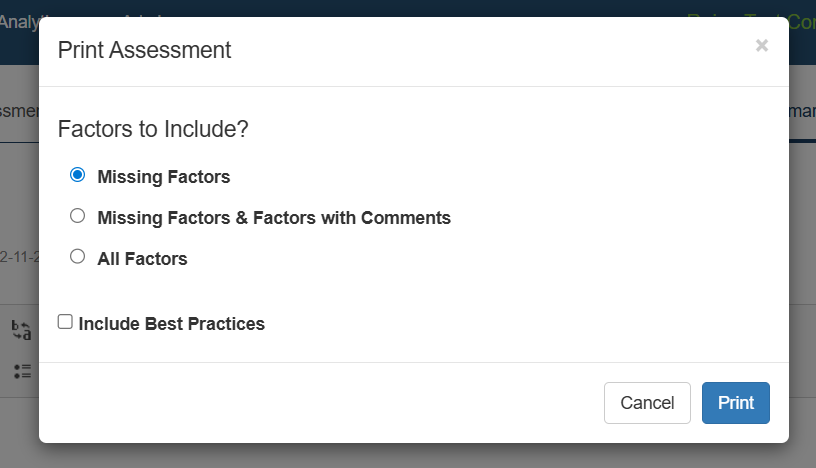The image size is (816, 468).
Task: Choose Missing Factors & Factors with Comments radio
Action: [77, 216]
